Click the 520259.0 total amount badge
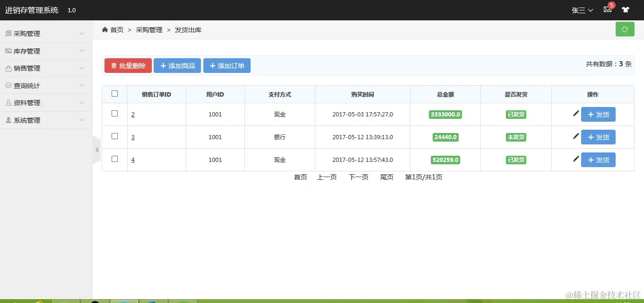This screenshot has width=644, height=303. 445,160
